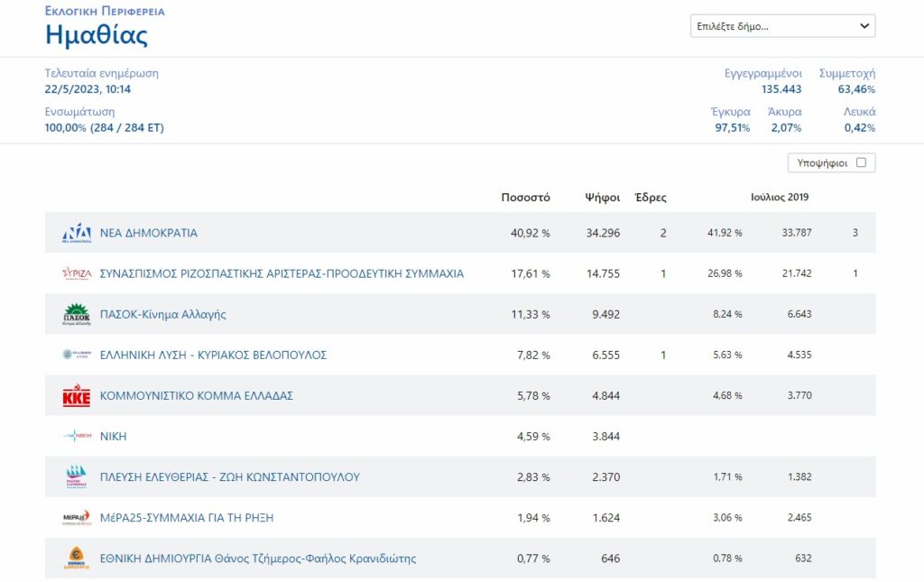
Task: Click the ΜέΡΑ25 party logo
Action: click(77, 518)
